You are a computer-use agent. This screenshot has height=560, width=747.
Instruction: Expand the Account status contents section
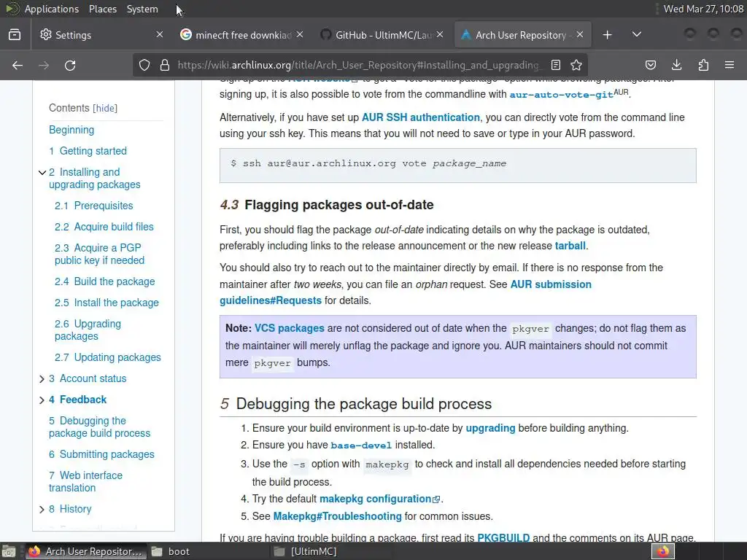point(42,379)
